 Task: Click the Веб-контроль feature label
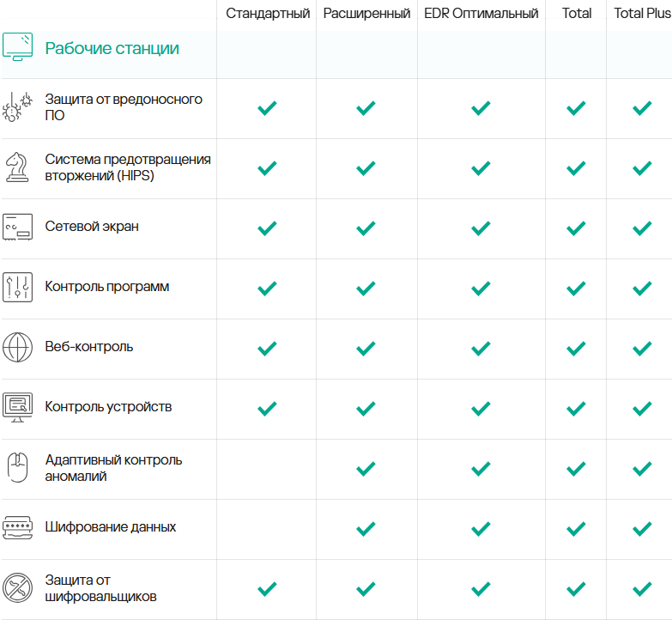89,347
